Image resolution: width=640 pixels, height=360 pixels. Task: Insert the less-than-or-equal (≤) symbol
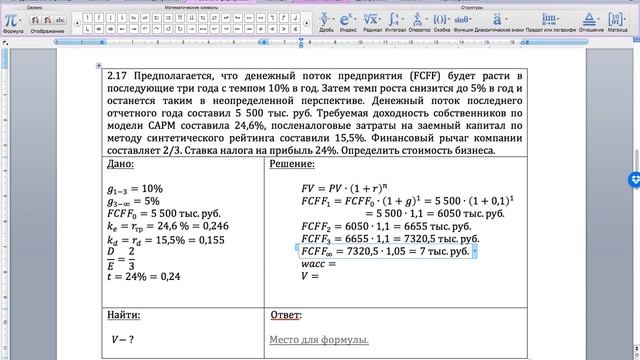pyautogui.click(x=295, y=29)
